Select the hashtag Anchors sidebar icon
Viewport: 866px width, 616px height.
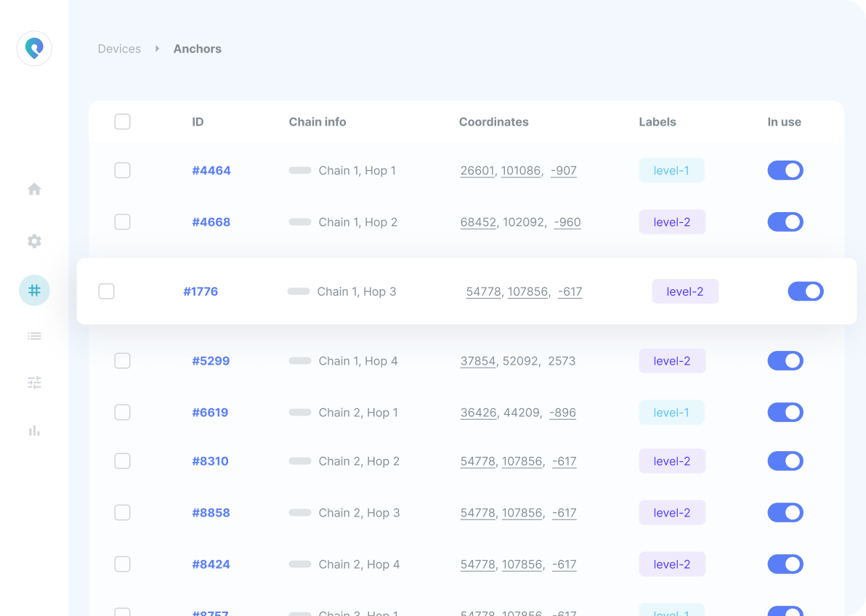click(34, 290)
